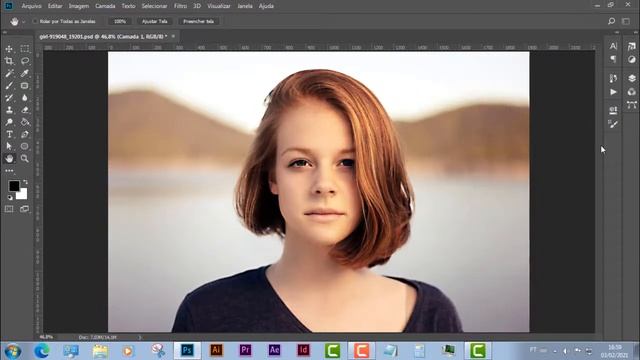Select the Clone Stamp tool
This screenshot has width=640, height=360.
pyautogui.click(x=9, y=110)
